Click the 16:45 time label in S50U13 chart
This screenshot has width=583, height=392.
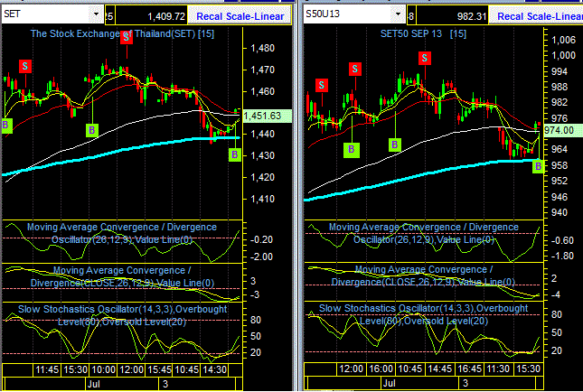[468, 369]
